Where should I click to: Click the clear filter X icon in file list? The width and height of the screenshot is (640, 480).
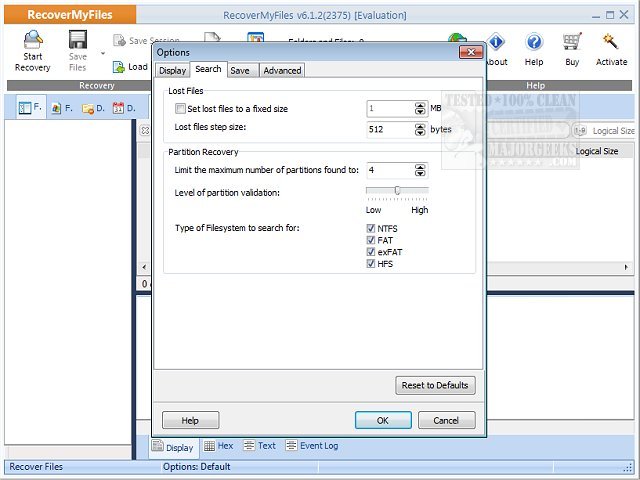point(145,130)
